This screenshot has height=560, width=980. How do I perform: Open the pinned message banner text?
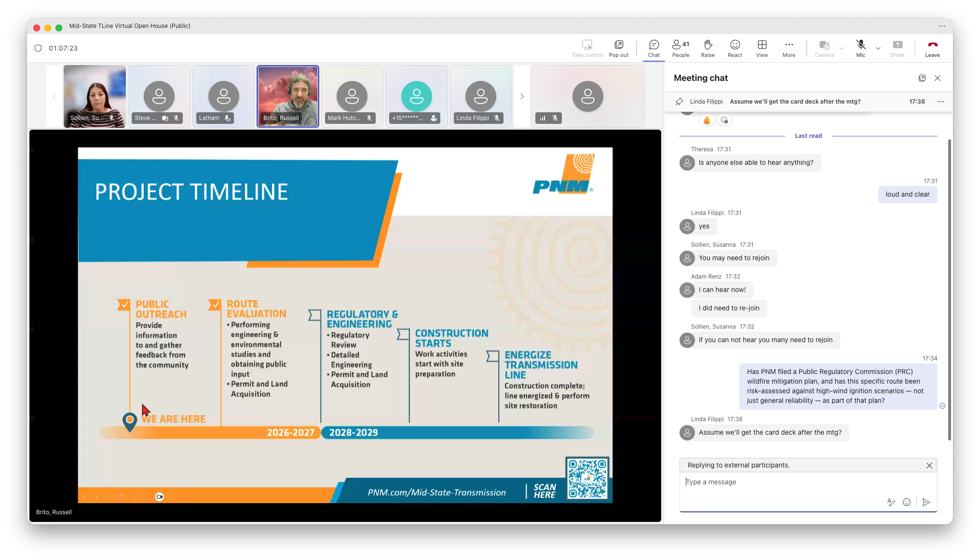(x=795, y=102)
